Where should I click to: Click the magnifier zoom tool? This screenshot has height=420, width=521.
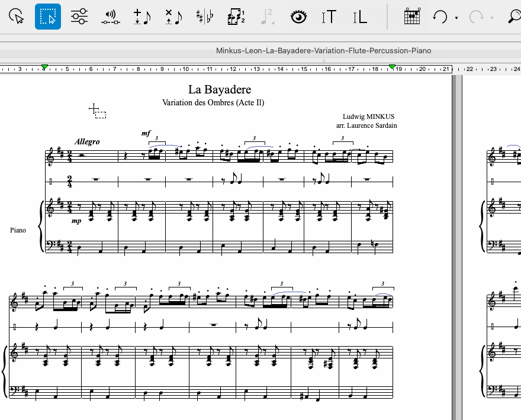tap(514, 17)
